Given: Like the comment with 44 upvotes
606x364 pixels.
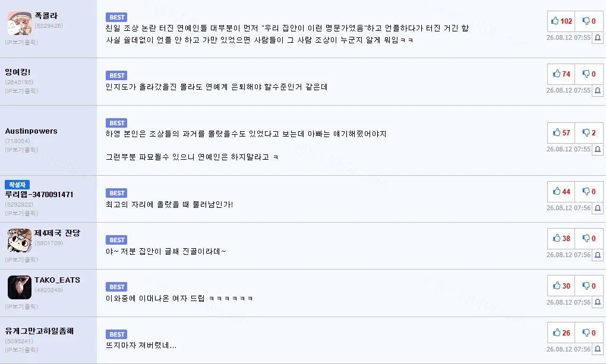Looking at the screenshot, I should point(561,191).
